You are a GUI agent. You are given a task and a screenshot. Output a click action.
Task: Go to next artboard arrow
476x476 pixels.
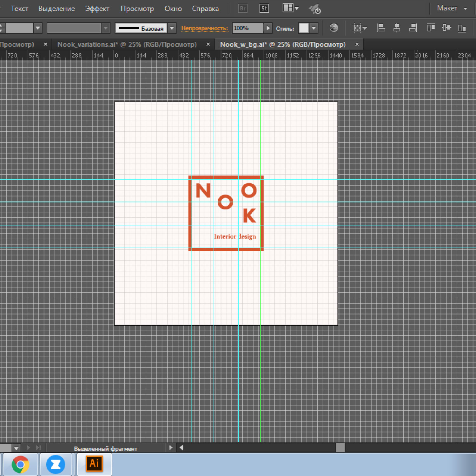(28, 448)
